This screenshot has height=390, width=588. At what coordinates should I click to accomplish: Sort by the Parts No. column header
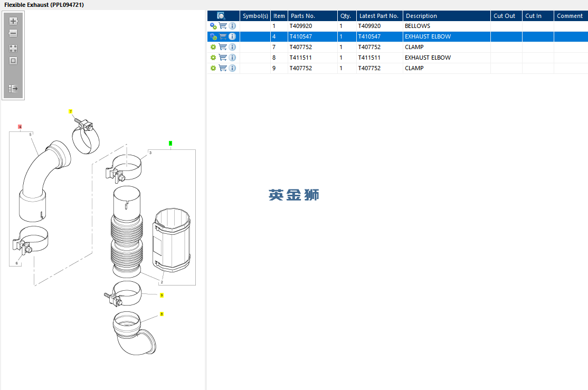point(313,16)
